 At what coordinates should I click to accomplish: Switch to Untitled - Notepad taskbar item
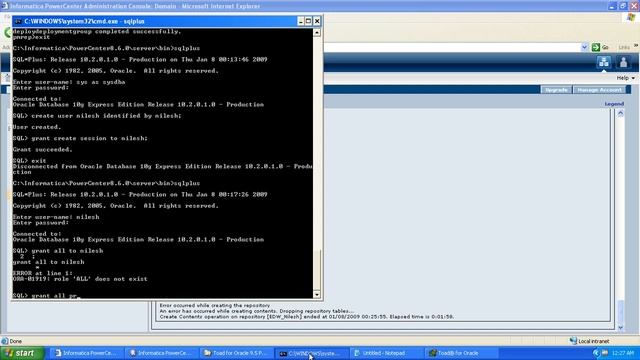coord(386,353)
